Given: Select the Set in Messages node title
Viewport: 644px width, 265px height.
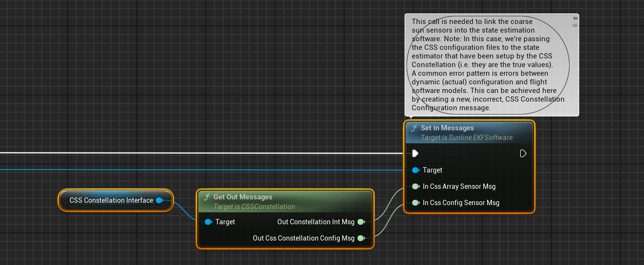Looking at the screenshot, I should [447, 128].
